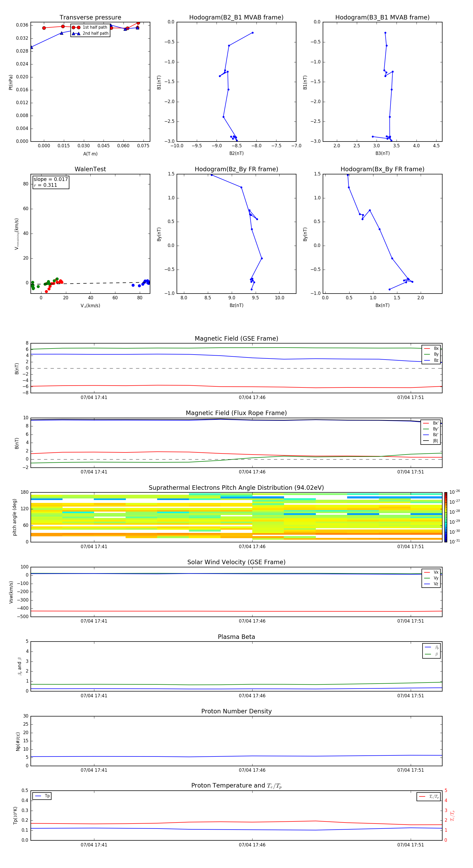473x868 pixels.
Task: Click the "Bz" legend entry in GSE magnetic field
Action: click(431, 361)
